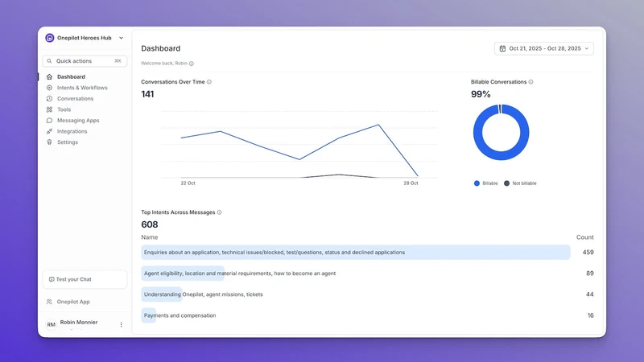The image size is (644, 362).
Task: Click the Understanding Onepilot intent row
Action: click(x=367, y=294)
